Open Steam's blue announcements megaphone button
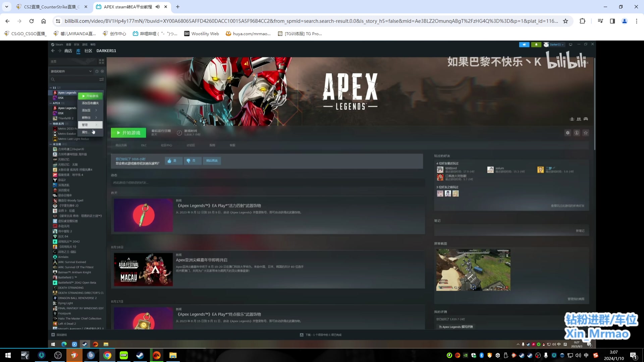Screen dimensions: 644x362 (524, 45)
